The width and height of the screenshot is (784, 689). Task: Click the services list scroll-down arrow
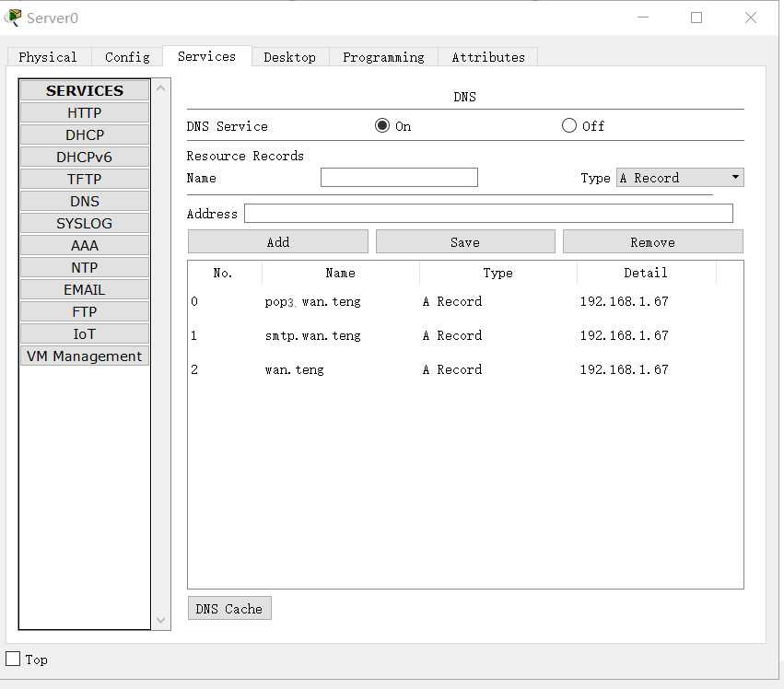click(x=160, y=621)
